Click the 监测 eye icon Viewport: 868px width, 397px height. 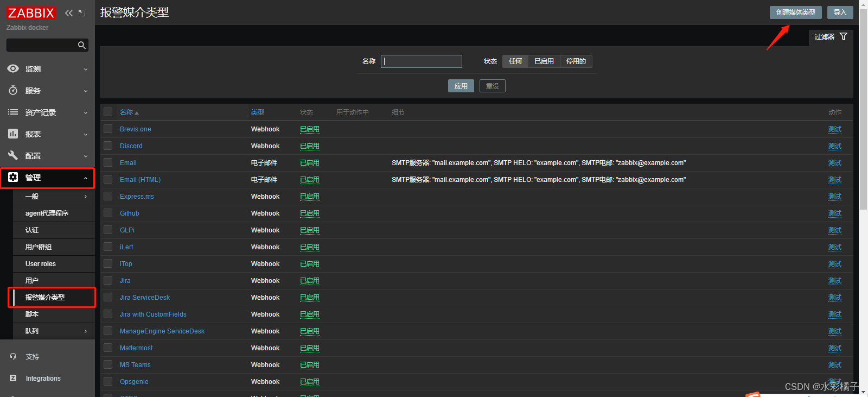[13, 69]
